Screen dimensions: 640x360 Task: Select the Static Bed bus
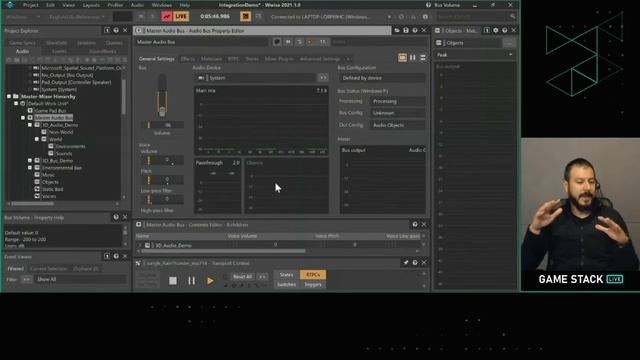pyautogui.click(x=53, y=189)
